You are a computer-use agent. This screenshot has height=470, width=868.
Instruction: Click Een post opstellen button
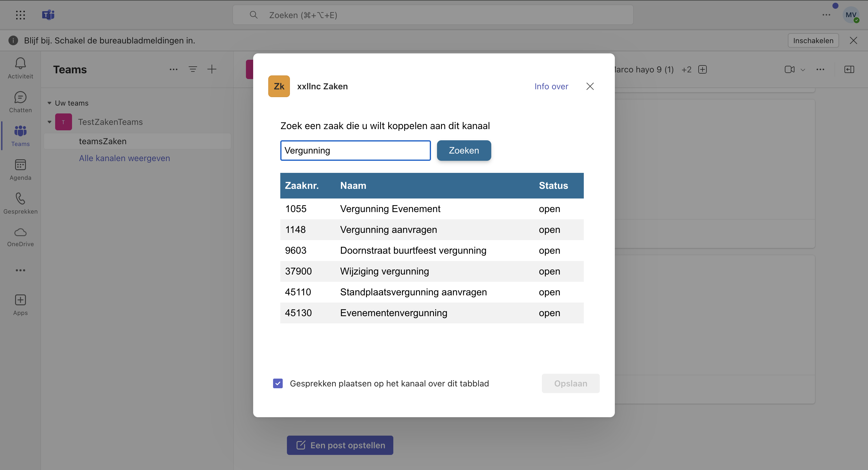(340, 445)
